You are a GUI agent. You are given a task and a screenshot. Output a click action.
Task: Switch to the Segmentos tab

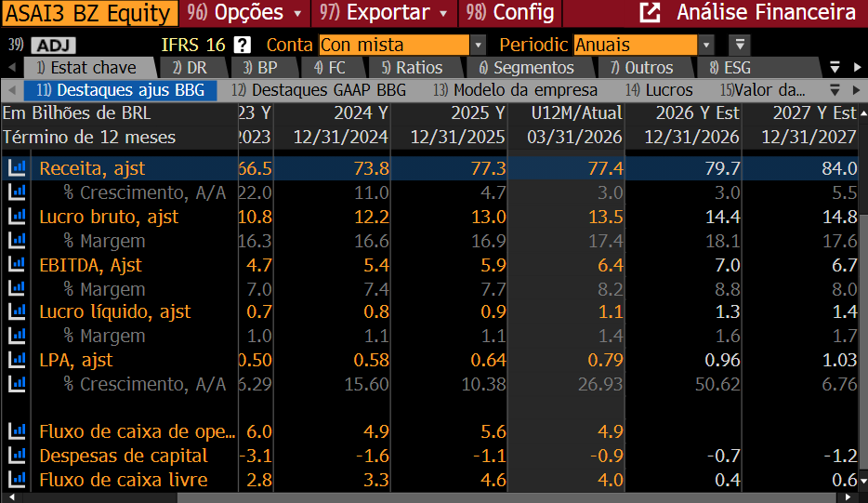(527, 68)
